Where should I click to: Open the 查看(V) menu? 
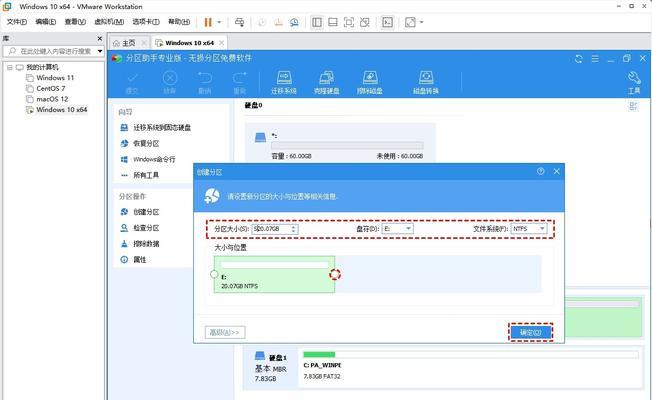(x=75, y=22)
